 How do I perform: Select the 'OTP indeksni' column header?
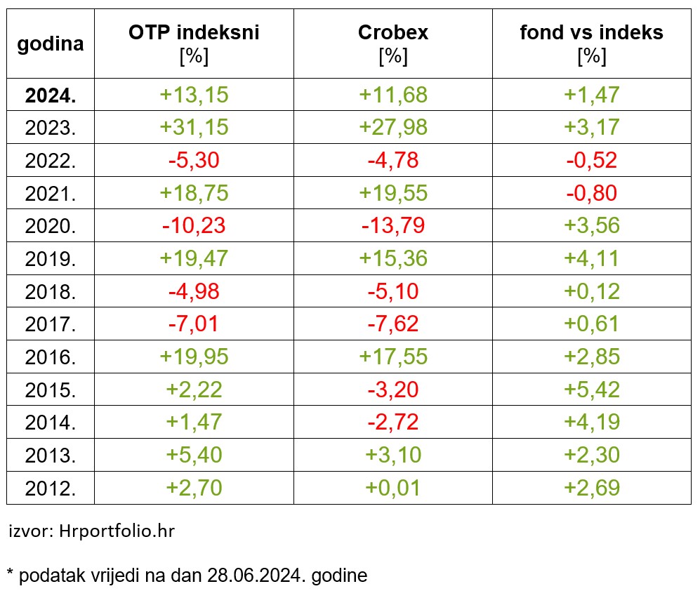pos(194,32)
